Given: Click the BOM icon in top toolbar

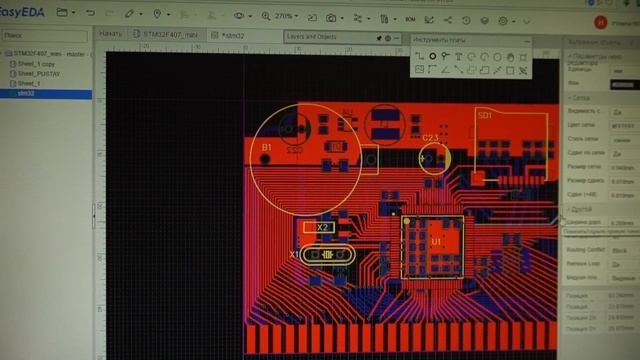Looking at the screenshot, I should tap(410, 19).
